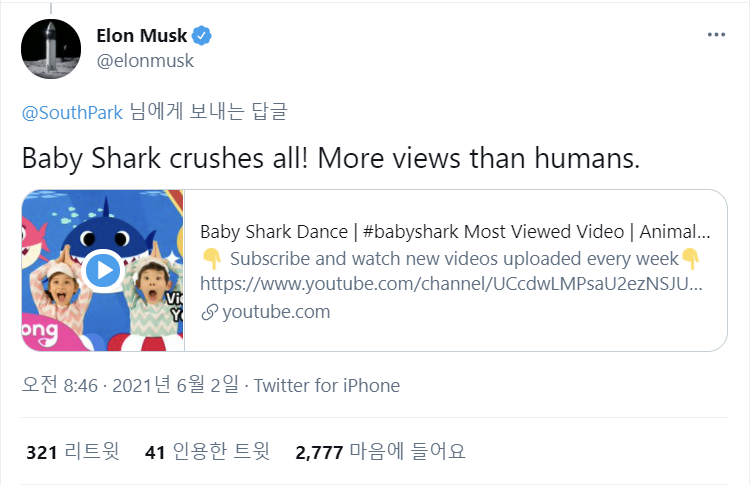
Task: Click the first pointing-down emoji in card description
Action: click(211, 259)
